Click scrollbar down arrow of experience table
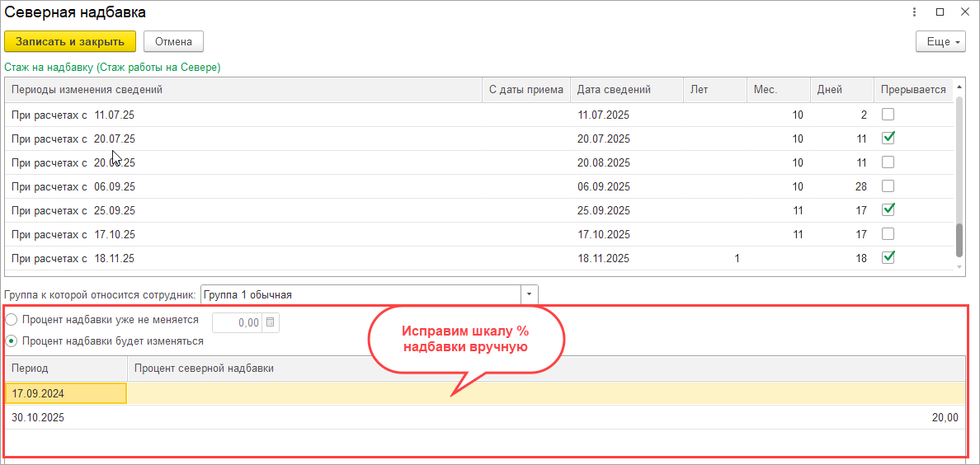This screenshot has width=980, height=465. click(959, 267)
